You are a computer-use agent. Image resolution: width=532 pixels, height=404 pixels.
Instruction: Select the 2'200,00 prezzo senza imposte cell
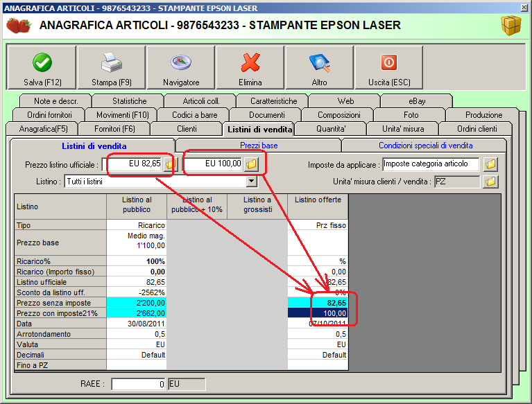[137, 303]
